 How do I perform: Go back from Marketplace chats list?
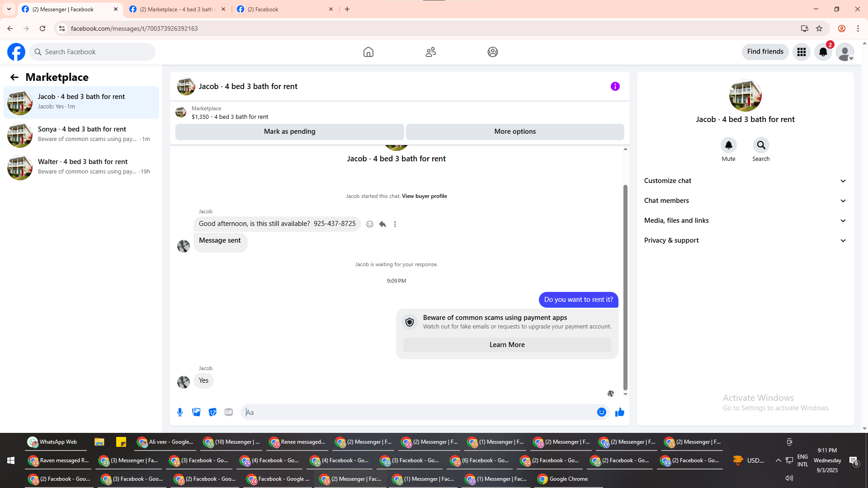(x=14, y=77)
